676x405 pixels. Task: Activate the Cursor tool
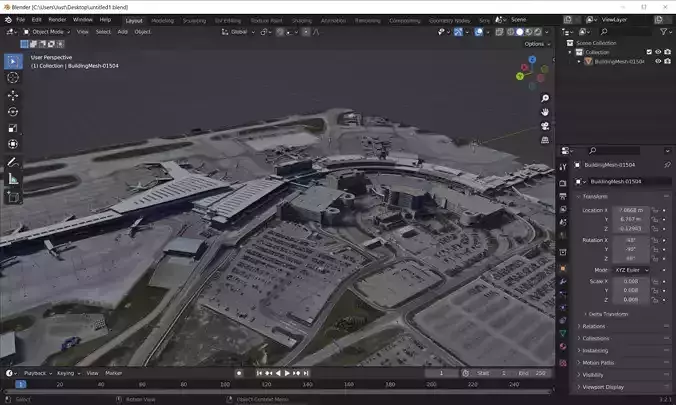point(13,78)
